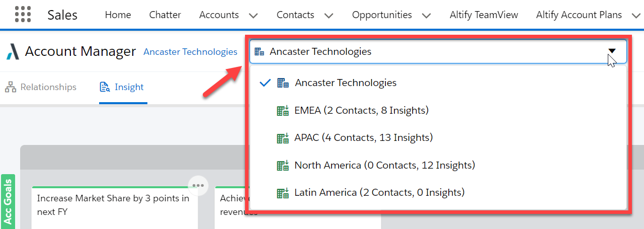Screen dimensions: 644x229
Task: Click the Account Manager heading
Action: (x=80, y=51)
